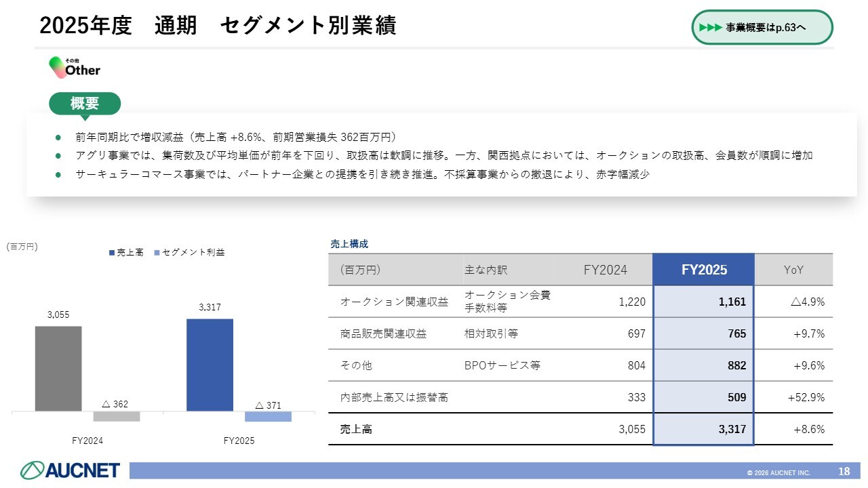Click the page number 18 in footer
Viewport: 868px width, 488px height.
(844, 471)
